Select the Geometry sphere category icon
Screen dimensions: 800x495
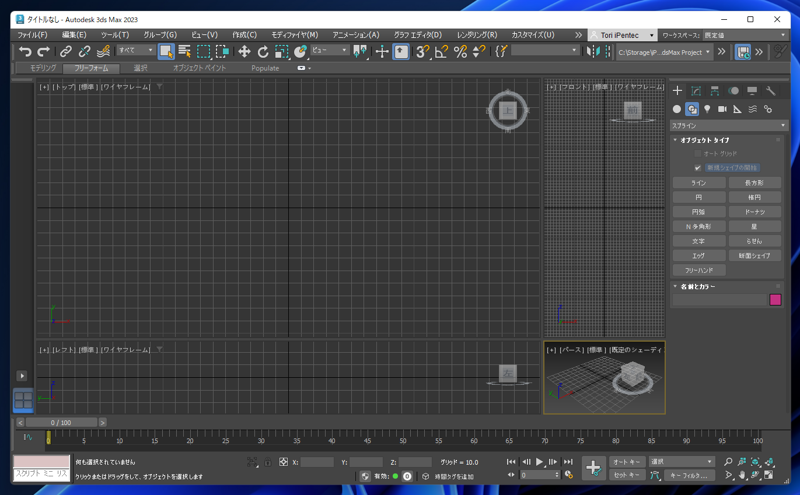[677, 109]
